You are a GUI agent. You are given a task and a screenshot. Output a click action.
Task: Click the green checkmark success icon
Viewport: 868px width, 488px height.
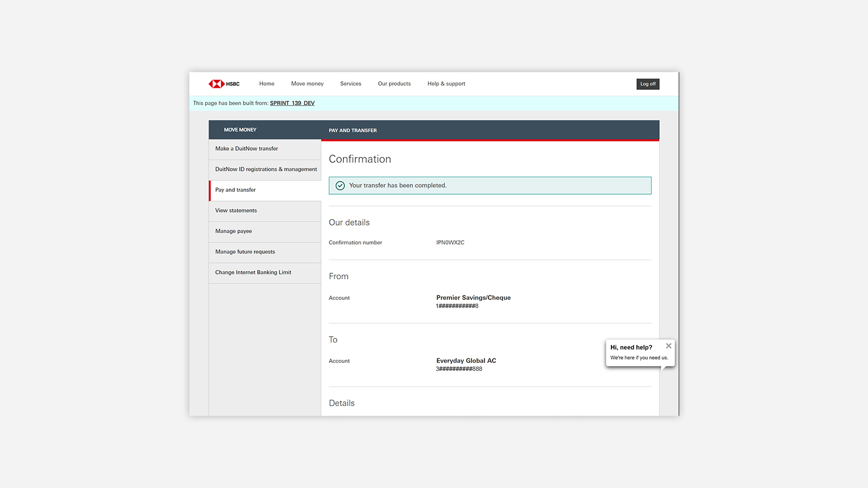coord(340,185)
